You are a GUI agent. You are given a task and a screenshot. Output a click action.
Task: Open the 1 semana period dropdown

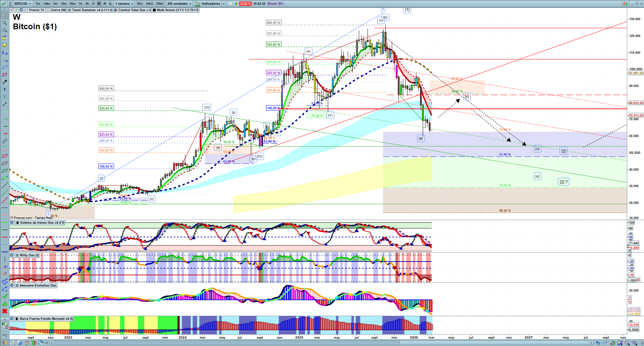point(124,4)
